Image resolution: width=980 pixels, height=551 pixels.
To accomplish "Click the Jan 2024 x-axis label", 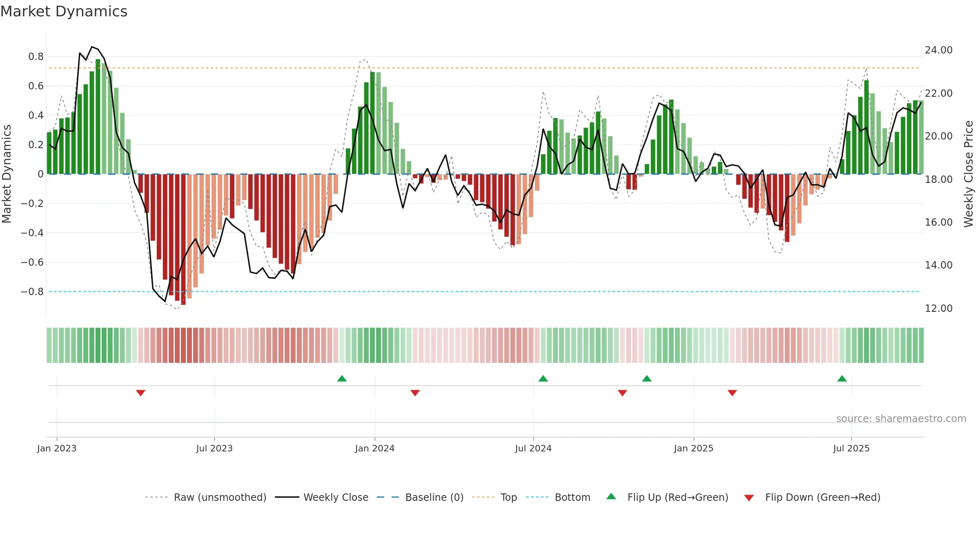I will 375,448.
